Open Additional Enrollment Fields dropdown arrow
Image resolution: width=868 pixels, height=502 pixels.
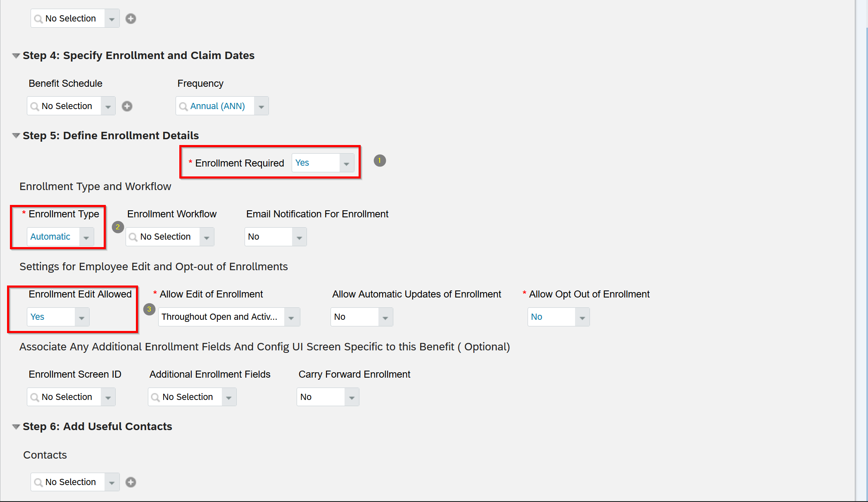[229, 397]
